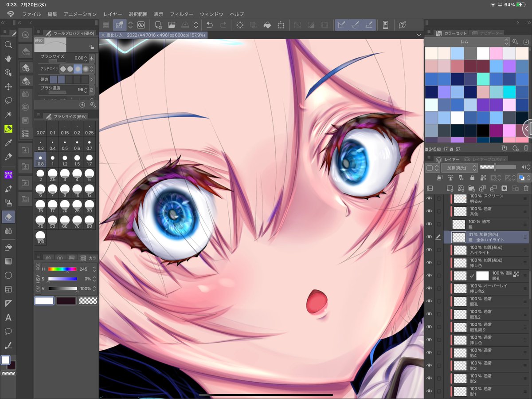The height and width of the screenshot is (399, 532).
Task: Select the Auto select magic wand tool
Action: [8, 115]
